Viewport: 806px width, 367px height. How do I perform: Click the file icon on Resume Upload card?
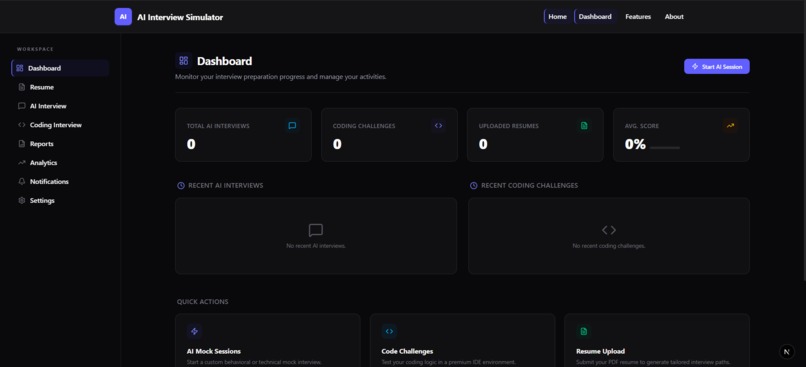point(584,332)
